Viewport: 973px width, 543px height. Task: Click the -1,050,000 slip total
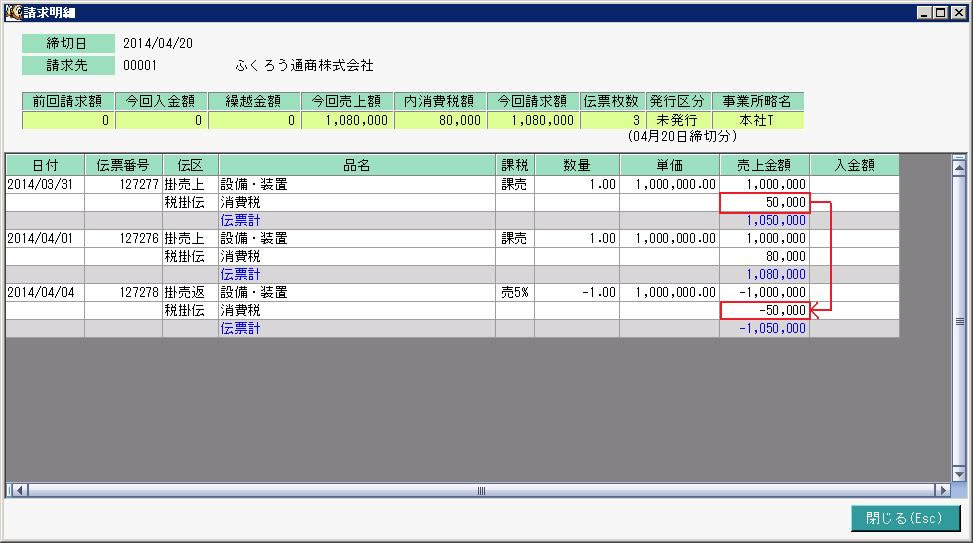764,328
